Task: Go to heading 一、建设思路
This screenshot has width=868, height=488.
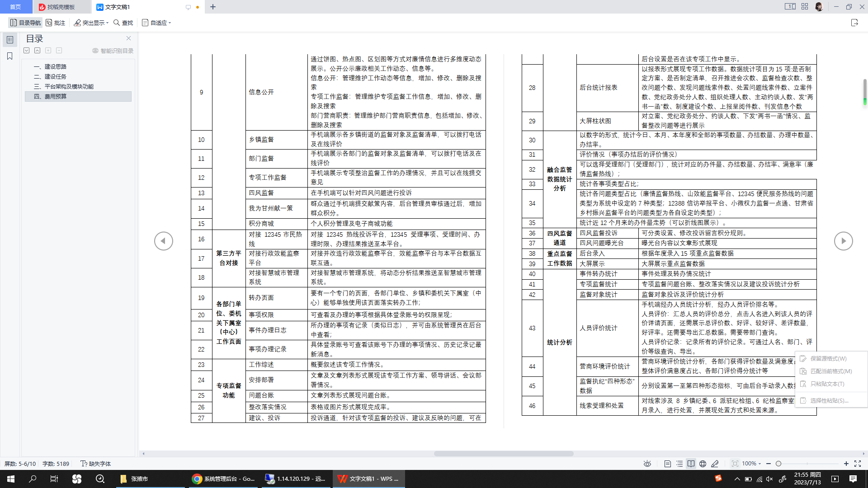Action: 50,66
